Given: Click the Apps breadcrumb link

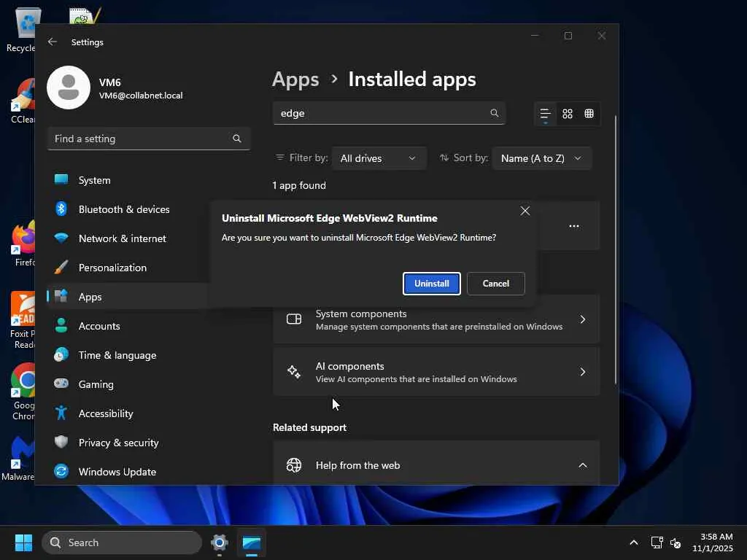Looking at the screenshot, I should (x=295, y=79).
